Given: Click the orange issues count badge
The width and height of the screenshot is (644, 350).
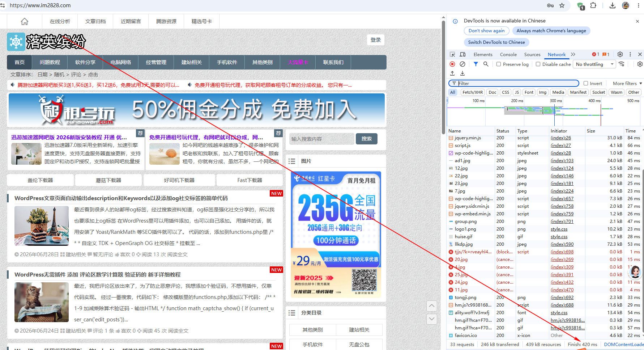Looking at the screenshot, I should click(606, 54).
